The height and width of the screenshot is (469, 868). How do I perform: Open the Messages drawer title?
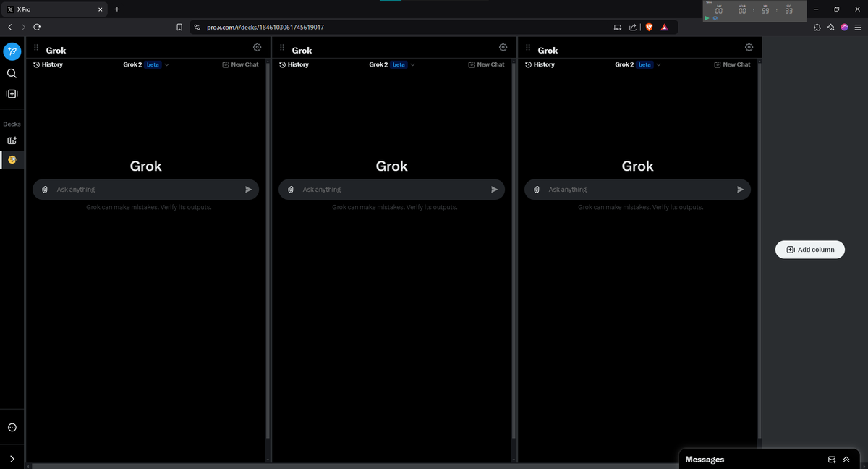pos(705,460)
